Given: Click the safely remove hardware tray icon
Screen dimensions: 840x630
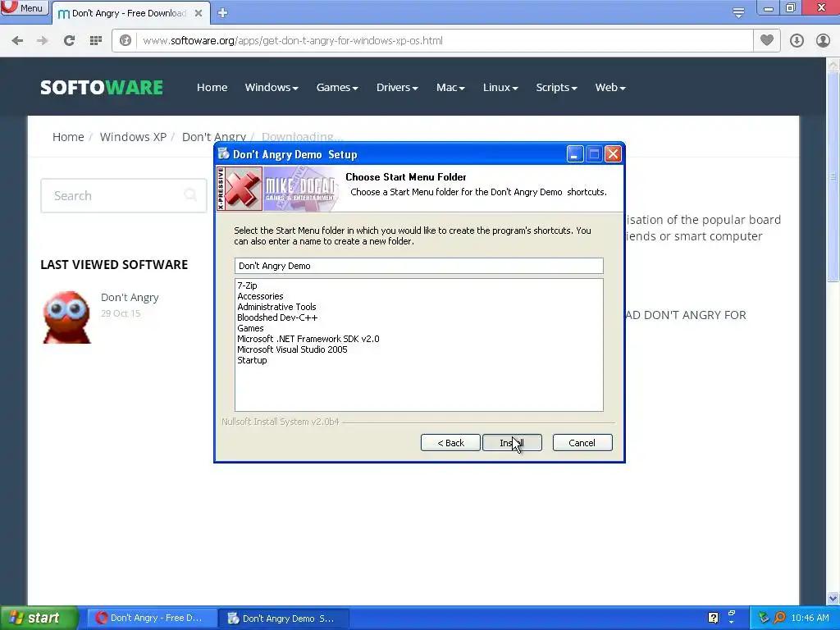Looking at the screenshot, I should click(764, 618).
